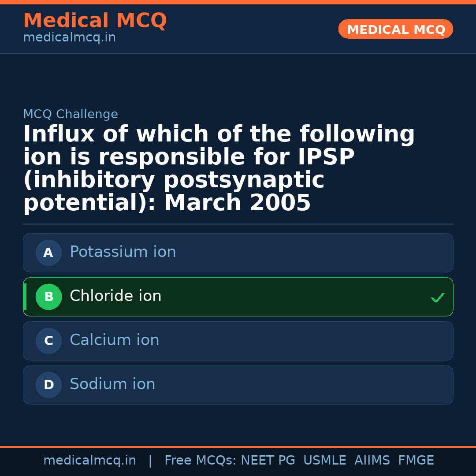
Task: Click the orange MEDICAL MCQ badge
Action: tap(395, 30)
